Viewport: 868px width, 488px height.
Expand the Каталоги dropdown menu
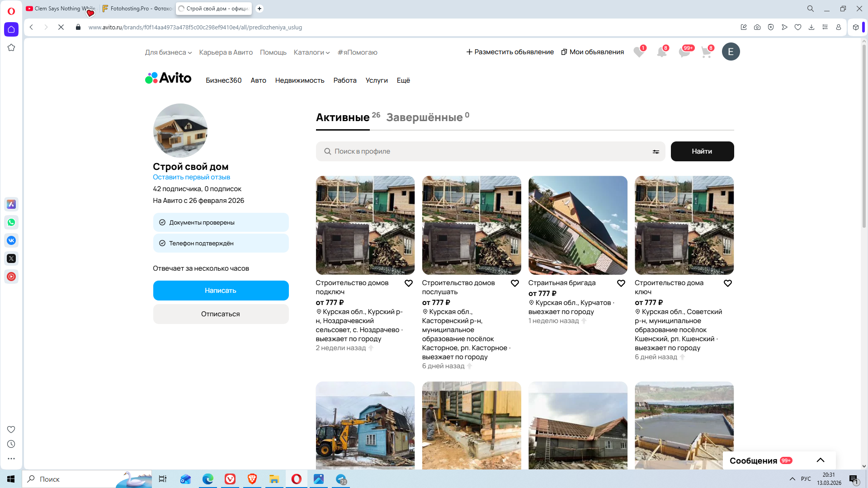(311, 52)
